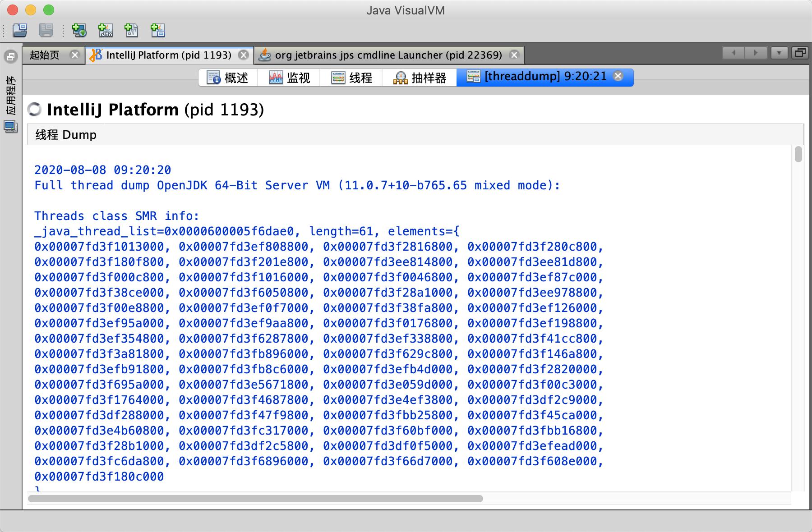The height and width of the screenshot is (532, 812).
Task: Close the [threaddump] 9:20:21 subtab
Action: (618, 76)
